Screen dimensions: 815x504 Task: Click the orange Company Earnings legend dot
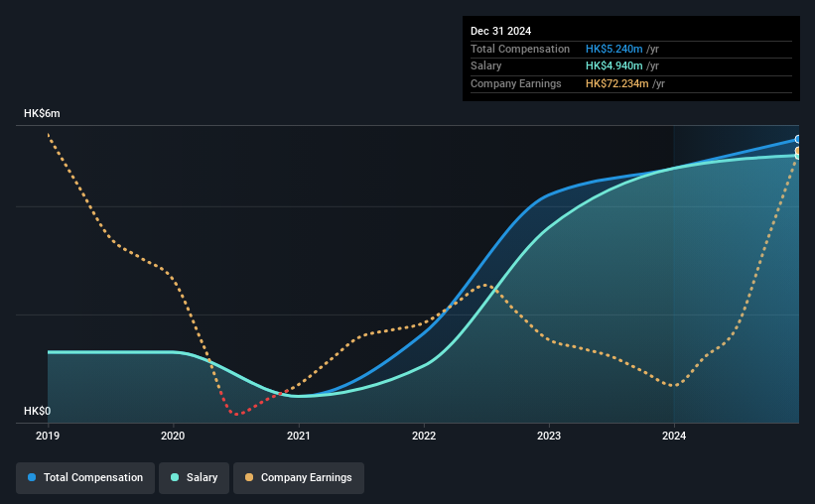point(249,477)
